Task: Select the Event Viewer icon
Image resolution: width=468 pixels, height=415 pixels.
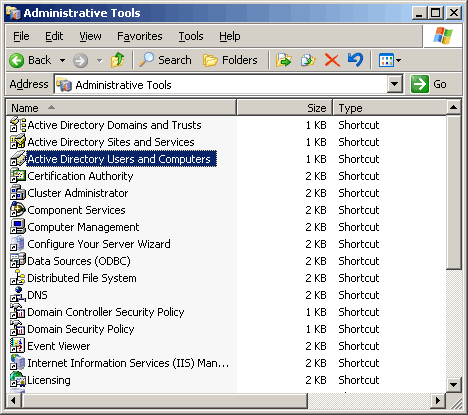Action: [18, 346]
